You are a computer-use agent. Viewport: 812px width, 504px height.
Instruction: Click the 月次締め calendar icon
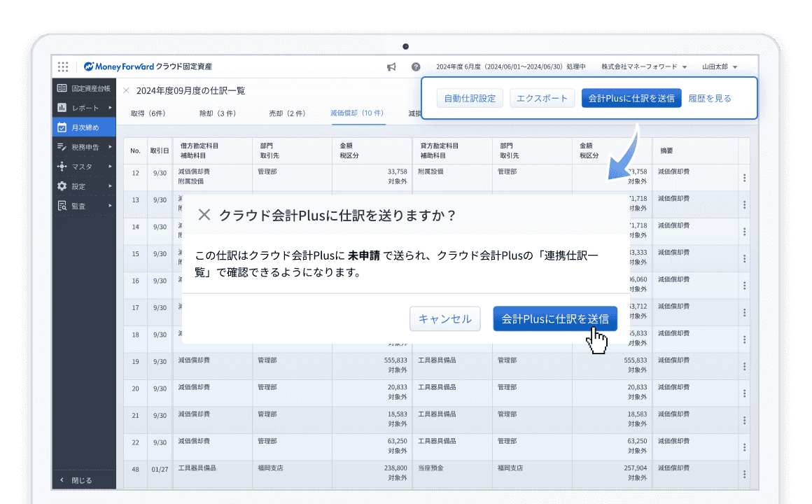point(62,127)
